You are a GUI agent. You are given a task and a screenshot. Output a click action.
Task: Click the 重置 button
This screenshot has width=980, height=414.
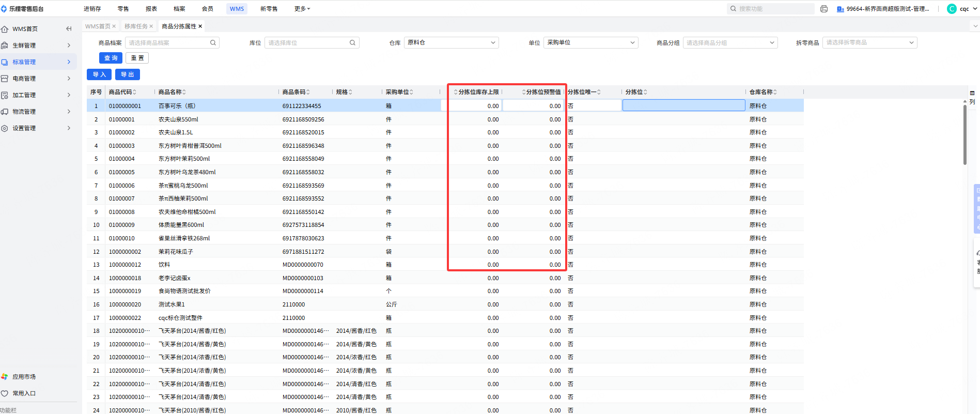coord(137,58)
